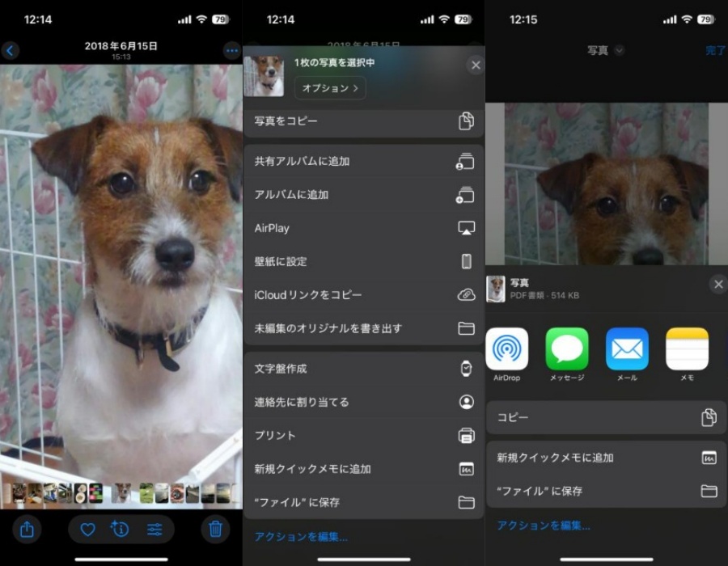Screen dimensions: 728x566
Task: Open the edit adjustments sliders icon
Action: coord(154,530)
